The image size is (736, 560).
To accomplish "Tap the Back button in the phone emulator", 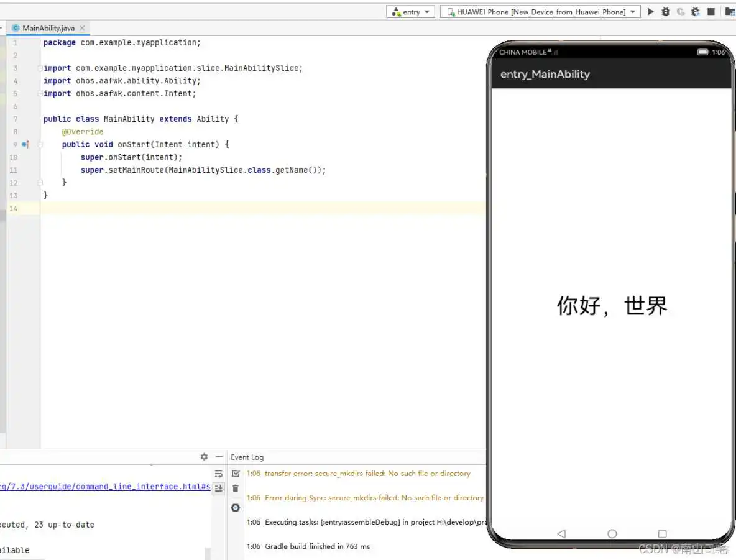I will 561,533.
